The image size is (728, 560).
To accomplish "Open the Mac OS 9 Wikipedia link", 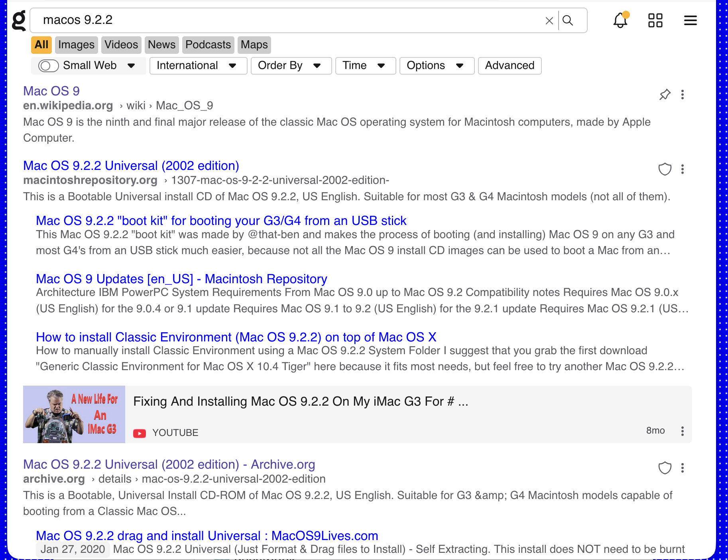I will coord(51,91).
